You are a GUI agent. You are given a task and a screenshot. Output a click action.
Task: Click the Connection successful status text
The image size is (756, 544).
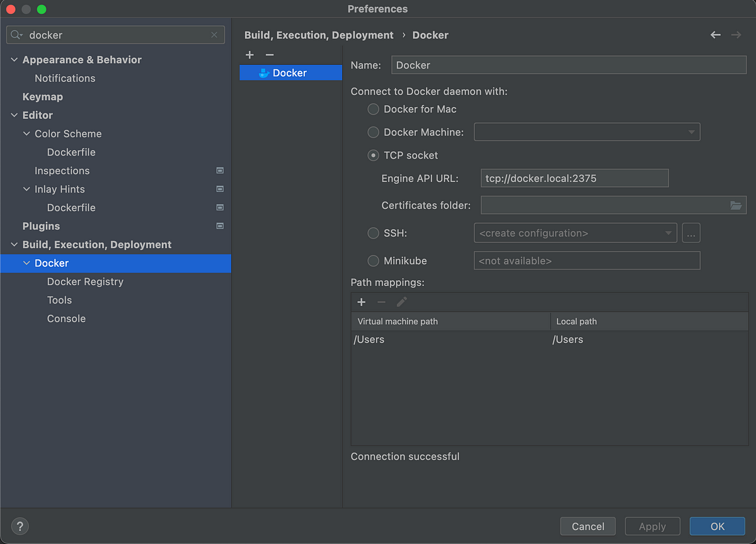point(405,456)
